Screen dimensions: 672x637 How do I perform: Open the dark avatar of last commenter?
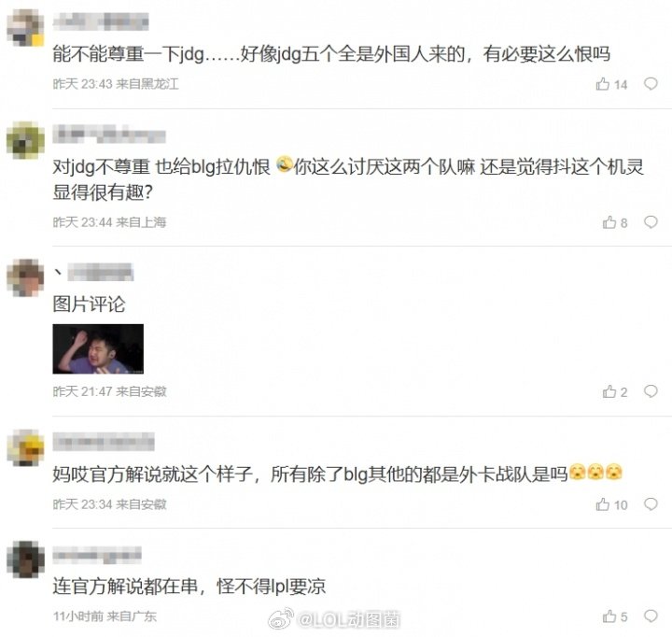click(25, 559)
